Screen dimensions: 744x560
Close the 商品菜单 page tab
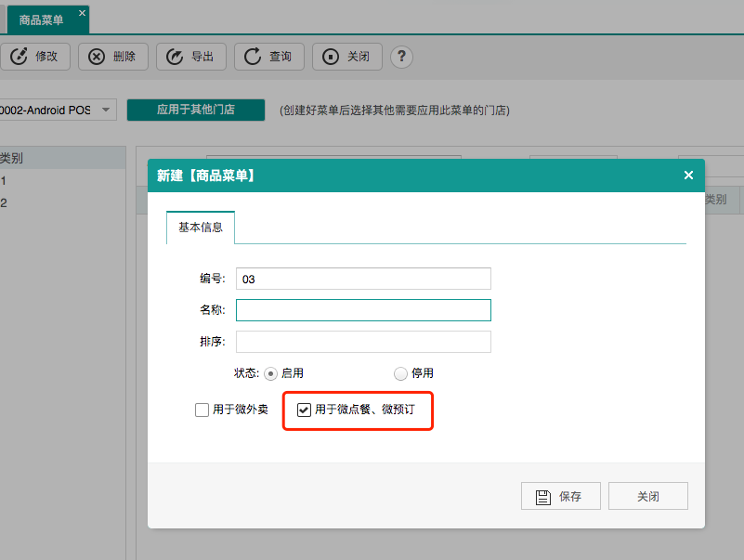click(82, 13)
